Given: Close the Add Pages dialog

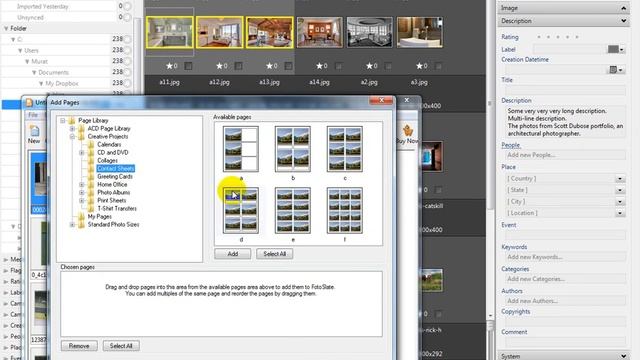Looking at the screenshot, I should point(382,100).
